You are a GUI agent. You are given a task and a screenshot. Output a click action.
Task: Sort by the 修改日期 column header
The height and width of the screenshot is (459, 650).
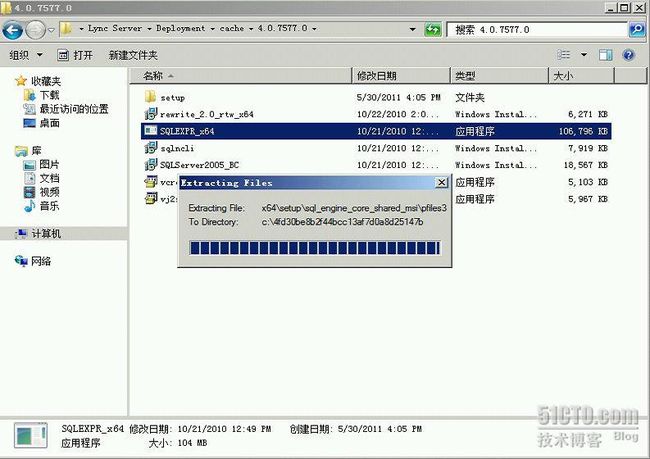pyautogui.click(x=401, y=76)
